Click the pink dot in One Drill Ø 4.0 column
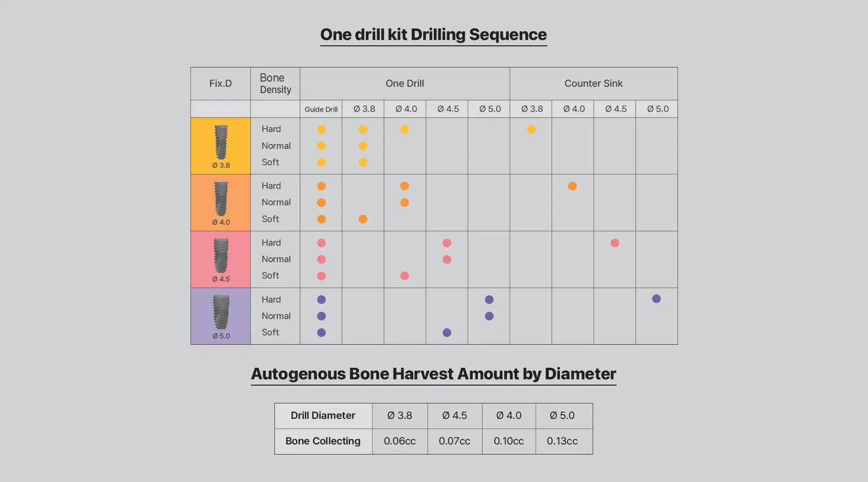 point(405,276)
